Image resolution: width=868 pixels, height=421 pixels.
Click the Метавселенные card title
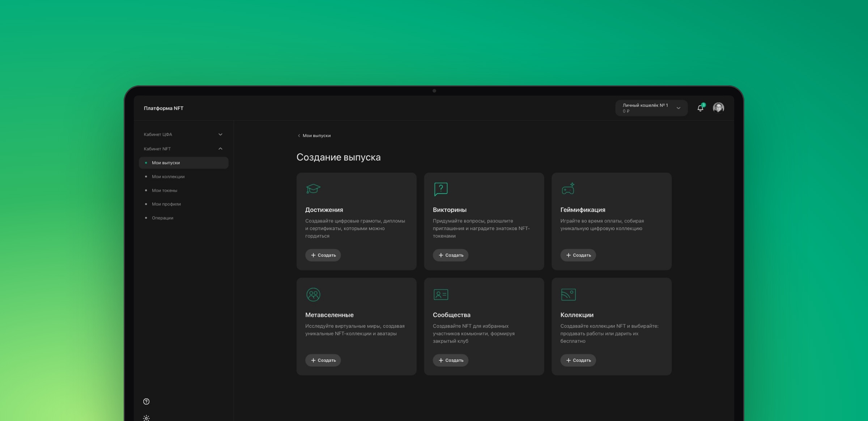329,315
